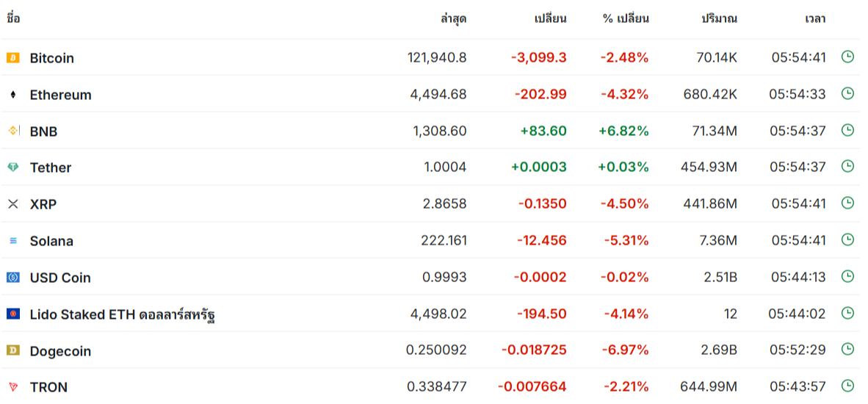Click the XRP logo icon
868x404 pixels.
12,203
